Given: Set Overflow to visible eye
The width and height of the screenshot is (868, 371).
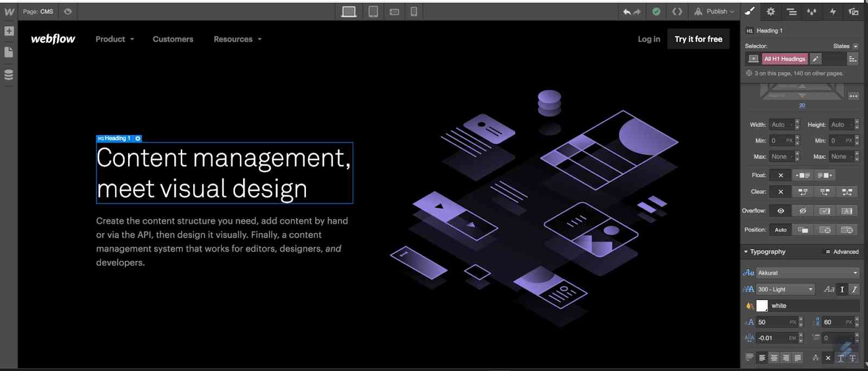Looking at the screenshot, I should coord(781,211).
